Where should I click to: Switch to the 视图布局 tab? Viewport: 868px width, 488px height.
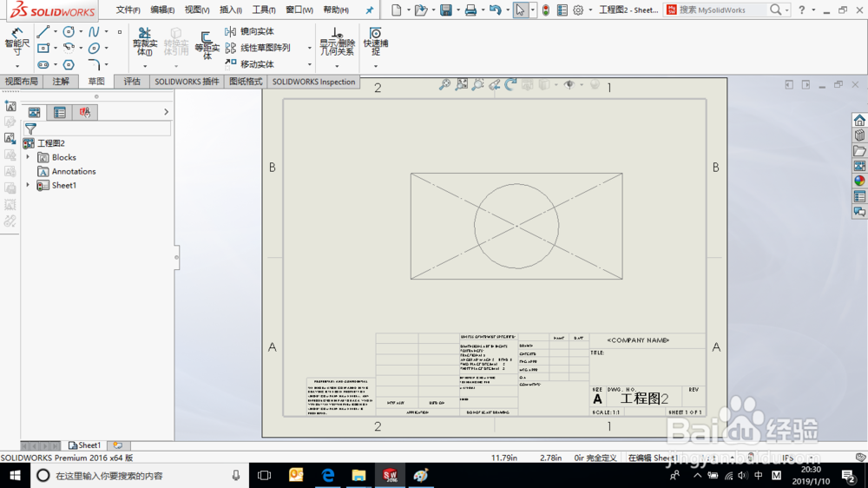pos(21,82)
